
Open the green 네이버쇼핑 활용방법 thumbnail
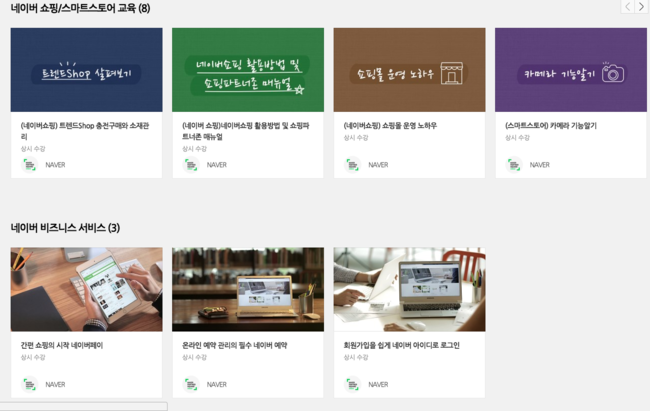[x=248, y=70]
